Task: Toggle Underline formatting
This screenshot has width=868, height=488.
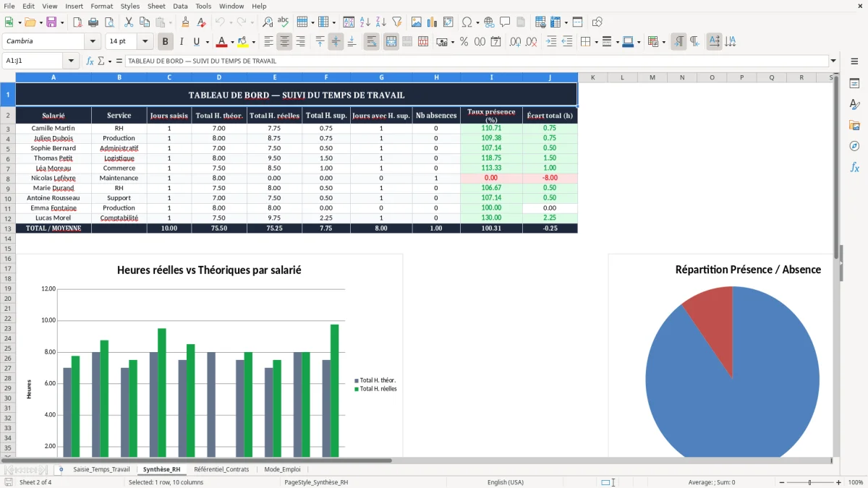Action: coord(197,42)
